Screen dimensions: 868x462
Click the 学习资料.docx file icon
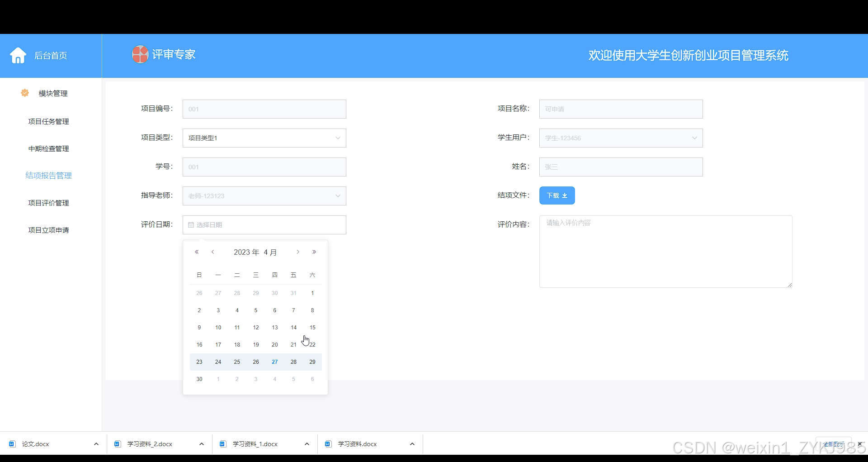pos(328,444)
